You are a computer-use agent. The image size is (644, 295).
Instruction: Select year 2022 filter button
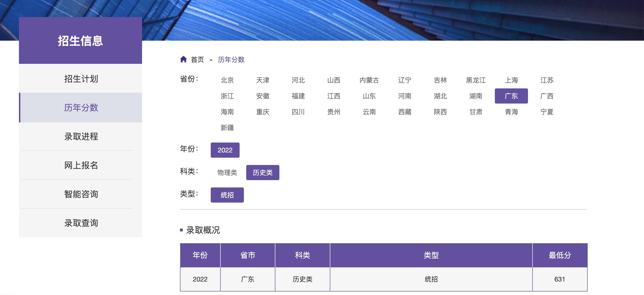click(x=225, y=150)
